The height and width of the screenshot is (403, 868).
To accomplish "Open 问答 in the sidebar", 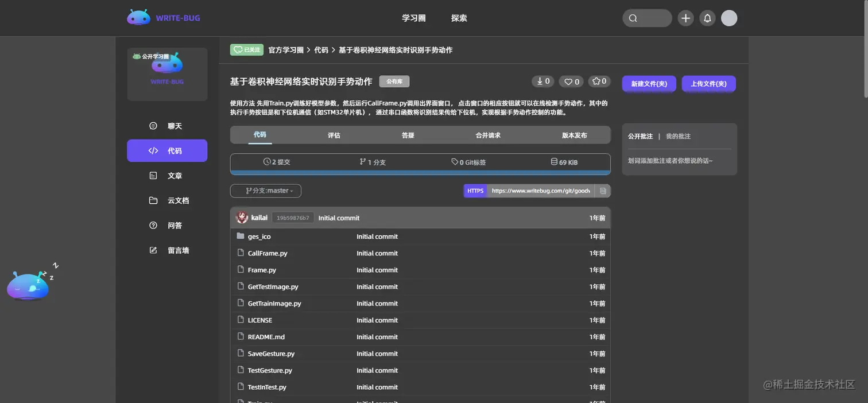I will click(167, 226).
